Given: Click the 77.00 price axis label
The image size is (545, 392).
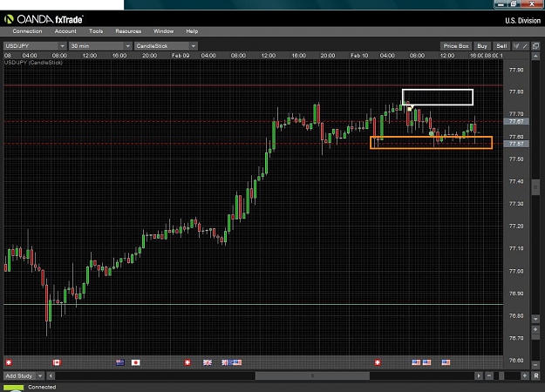Looking at the screenshot, I should (x=516, y=271).
